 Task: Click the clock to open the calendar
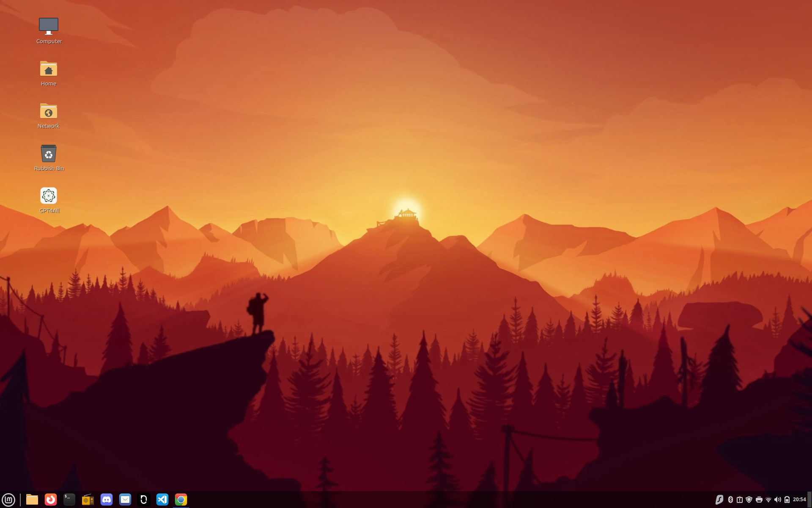pos(799,500)
